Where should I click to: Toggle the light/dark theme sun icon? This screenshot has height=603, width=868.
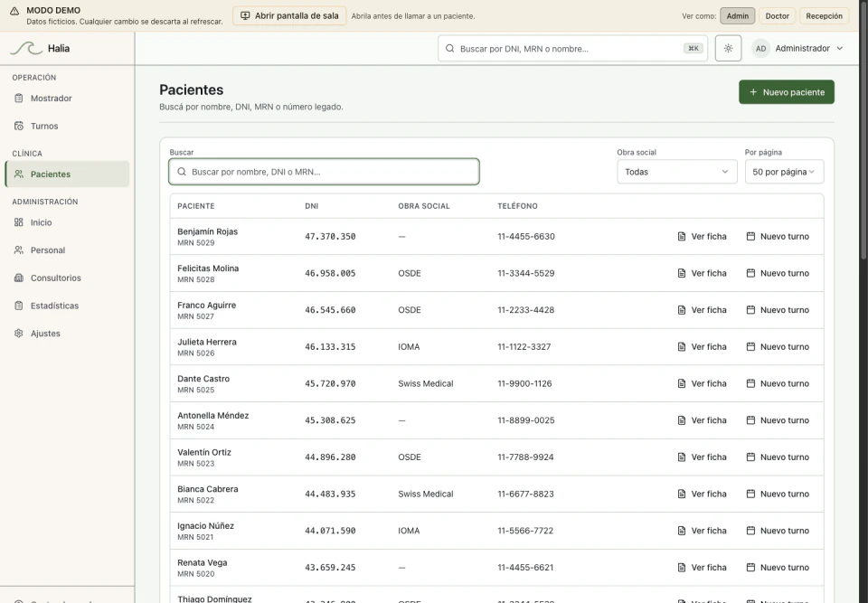click(728, 48)
